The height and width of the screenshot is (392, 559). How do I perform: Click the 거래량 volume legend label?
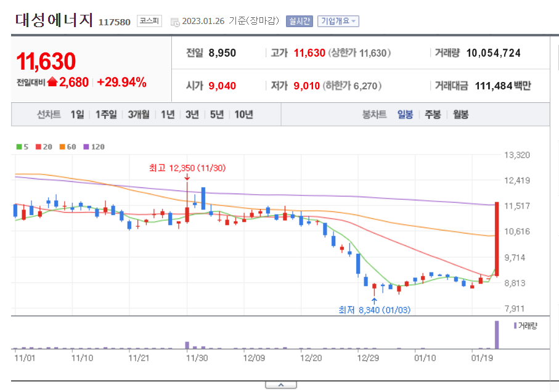[x=526, y=325]
